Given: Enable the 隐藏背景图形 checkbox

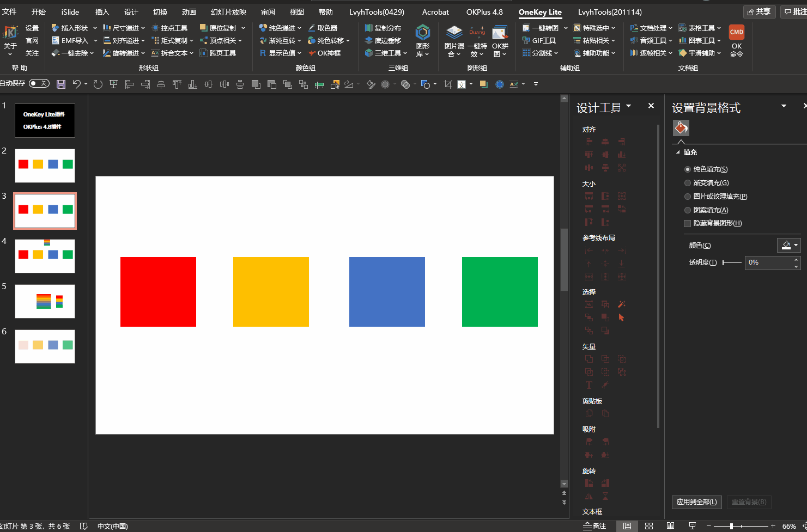Looking at the screenshot, I should point(688,223).
